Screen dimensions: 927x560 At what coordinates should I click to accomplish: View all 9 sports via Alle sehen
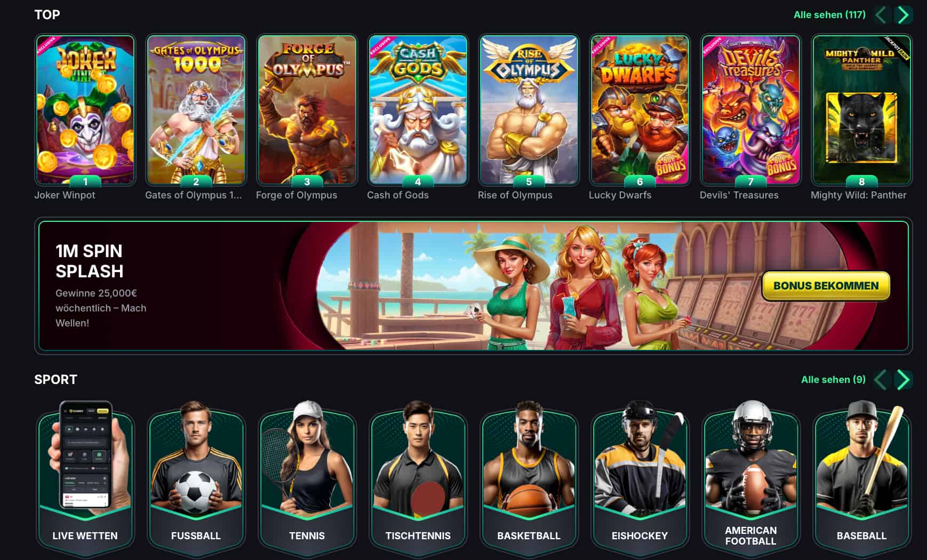833,380
